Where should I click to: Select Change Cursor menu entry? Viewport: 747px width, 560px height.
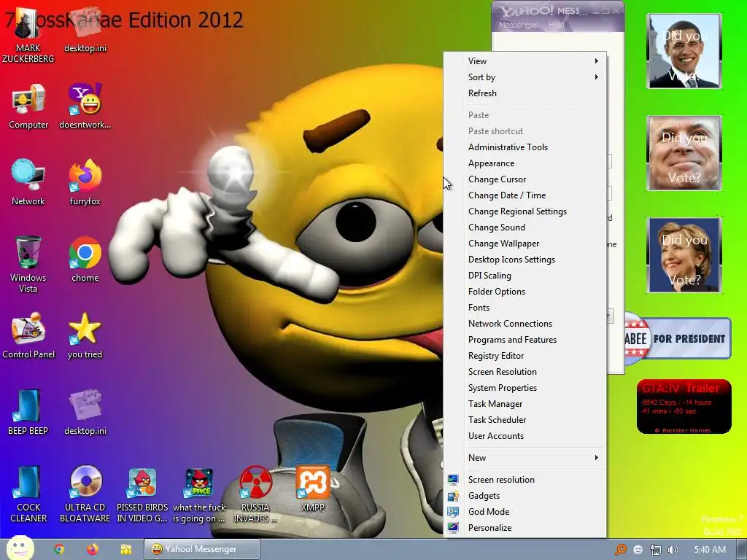coord(525,179)
